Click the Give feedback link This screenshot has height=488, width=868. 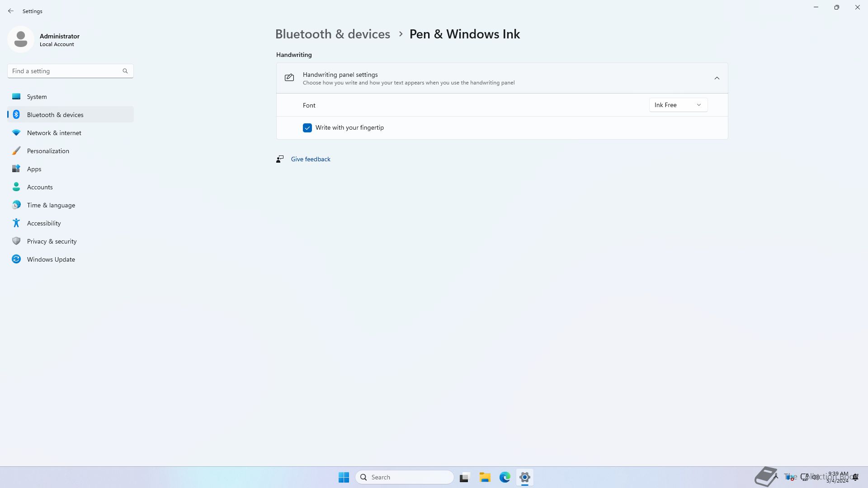(x=311, y=159)
